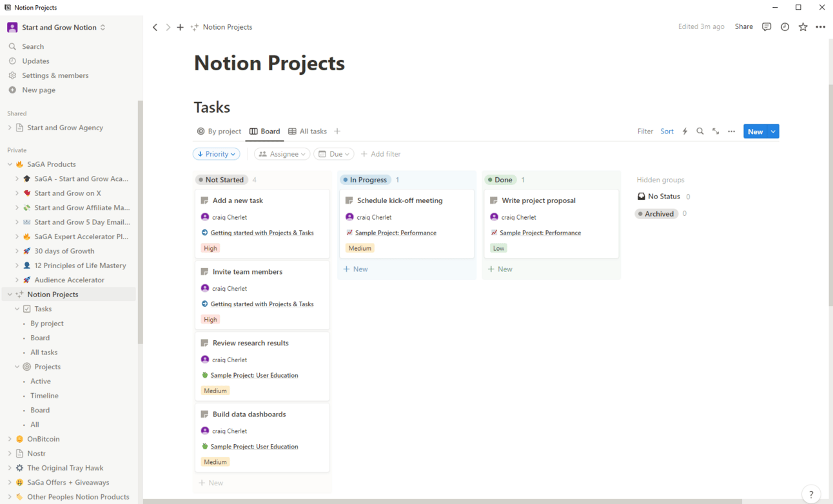Open the Assignee filter dropdown
The image size is (833, 504).
coord(282,154)
